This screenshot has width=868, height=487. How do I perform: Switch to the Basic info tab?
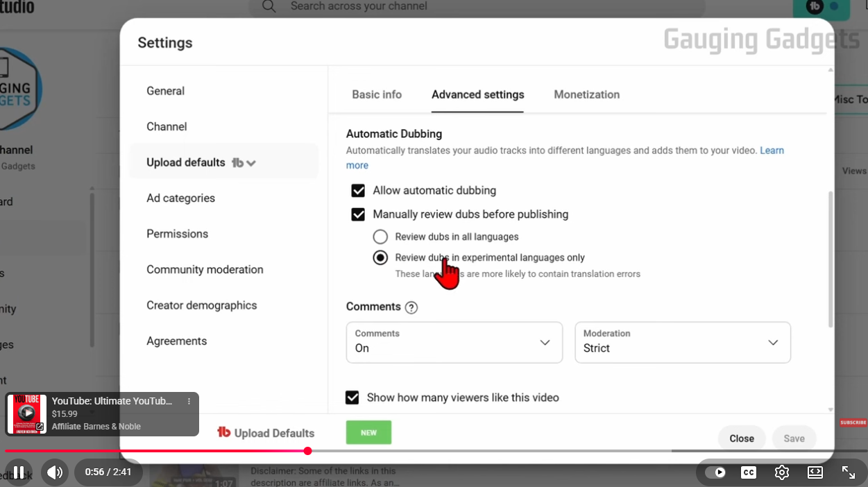pyautogui.click(x=377, y=94)
